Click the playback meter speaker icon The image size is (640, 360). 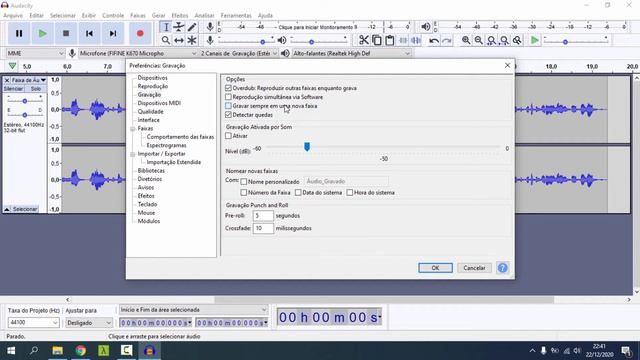coord(426,27)
